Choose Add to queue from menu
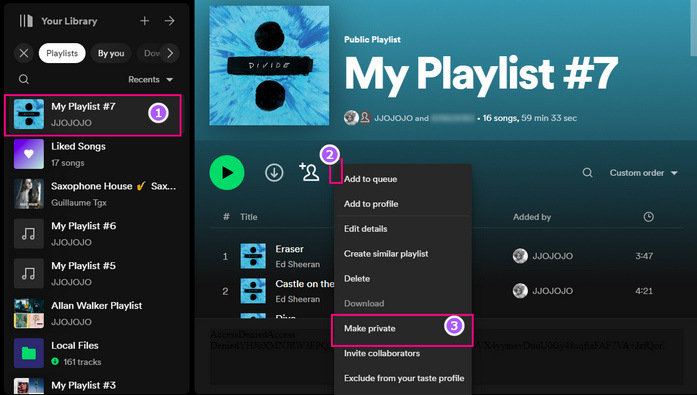 [x=403, y=179]
